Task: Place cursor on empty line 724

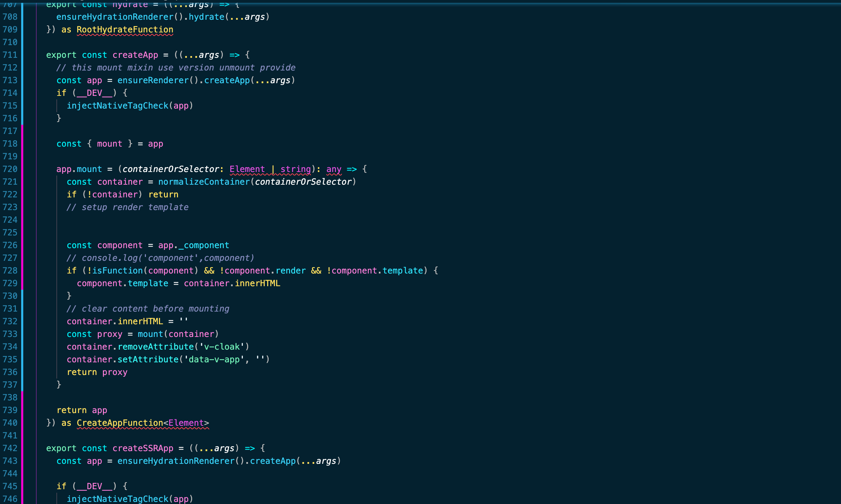Action: click(x=141, y=220)
